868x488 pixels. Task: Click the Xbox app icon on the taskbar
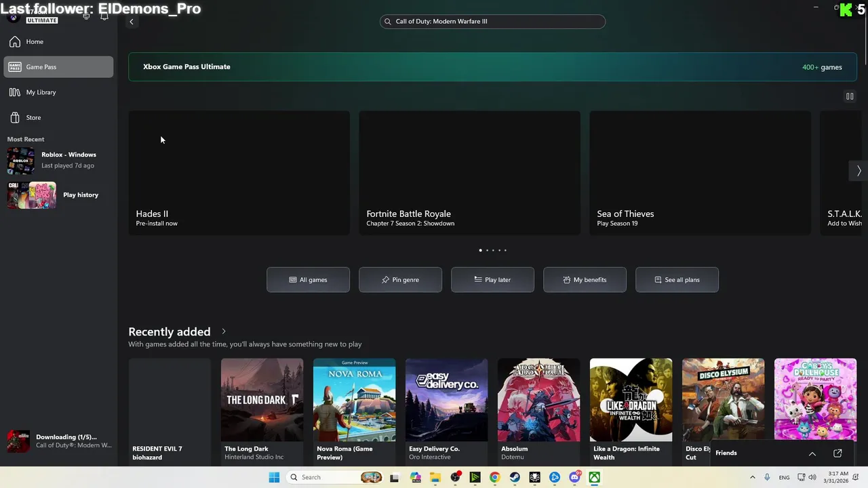tap(594, 477)
